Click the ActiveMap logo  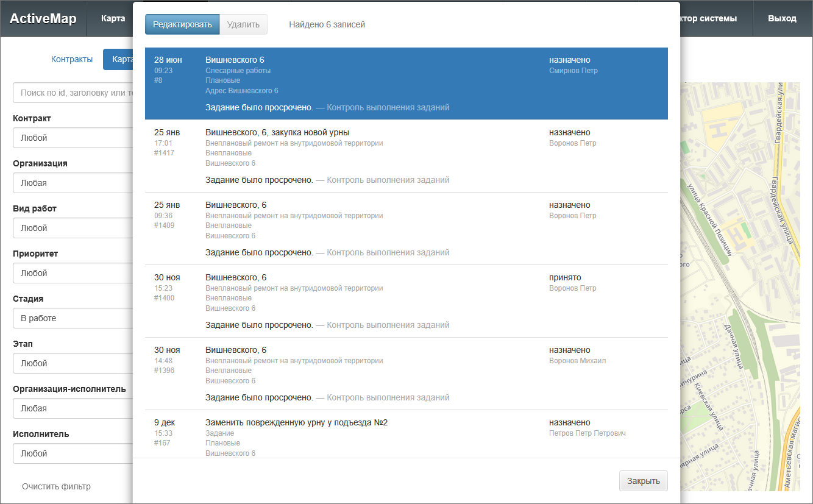[43, 18]
